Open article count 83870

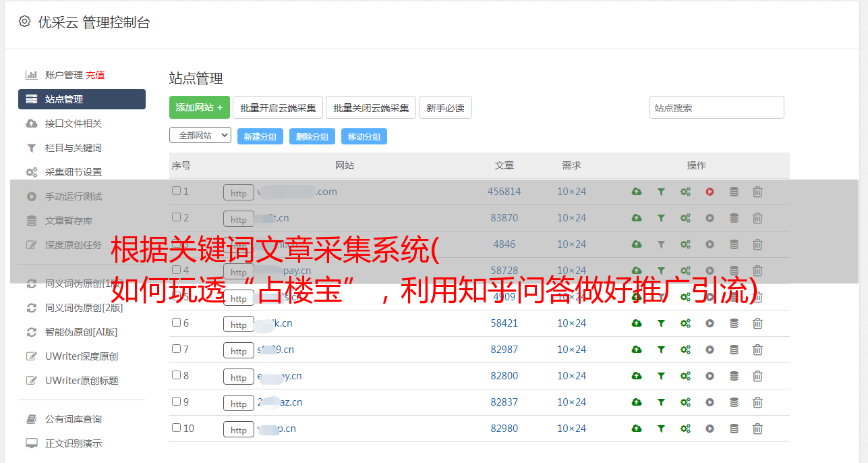(504, 218)
